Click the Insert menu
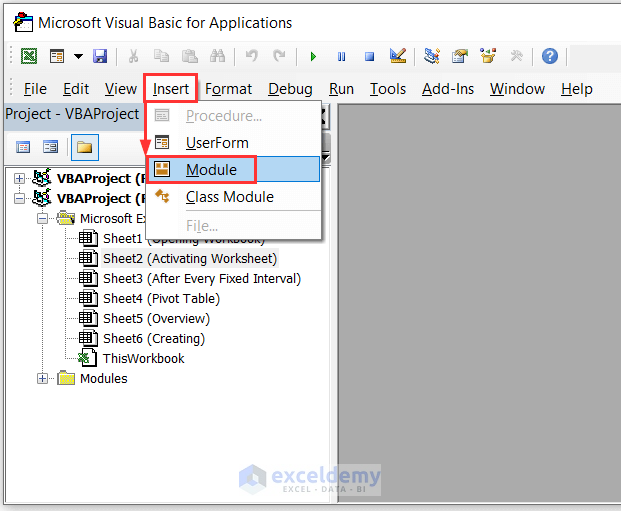The width and height of the screenshot is (621, 511). pos(171,89)
